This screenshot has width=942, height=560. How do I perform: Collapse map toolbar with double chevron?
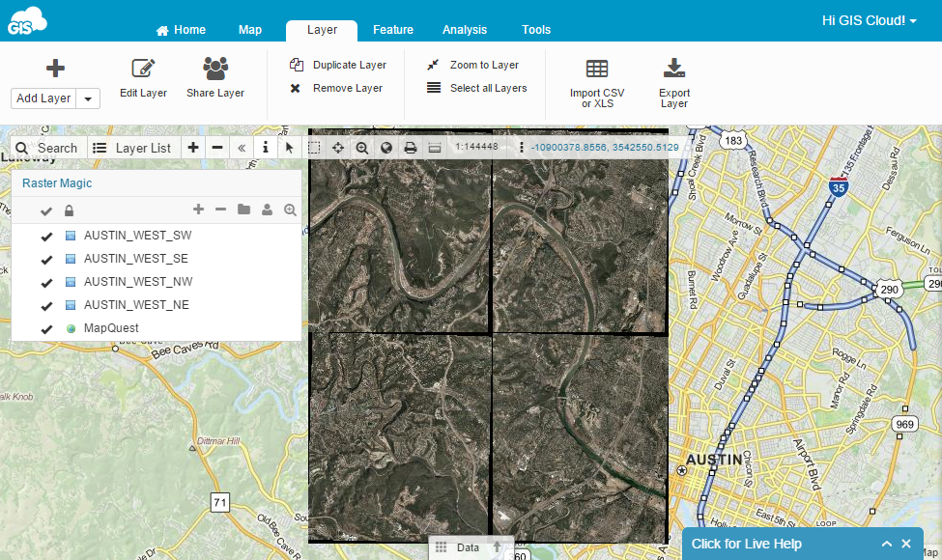[x=242, y=149]
